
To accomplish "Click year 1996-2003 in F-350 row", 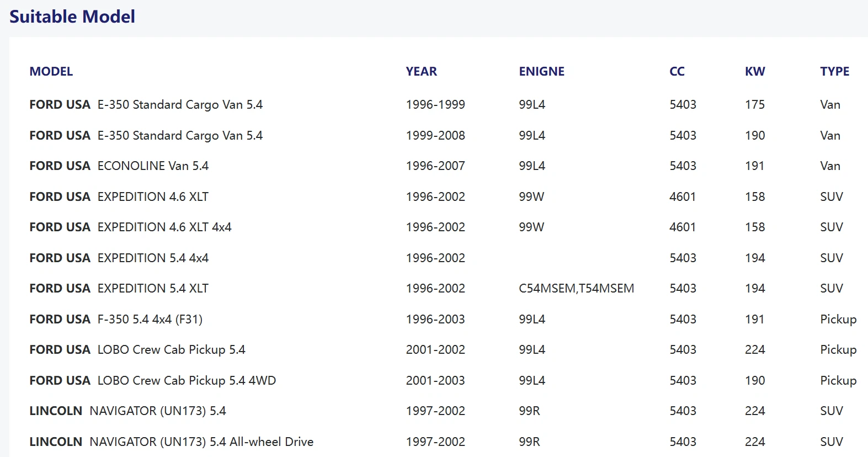I will [435, 319].
